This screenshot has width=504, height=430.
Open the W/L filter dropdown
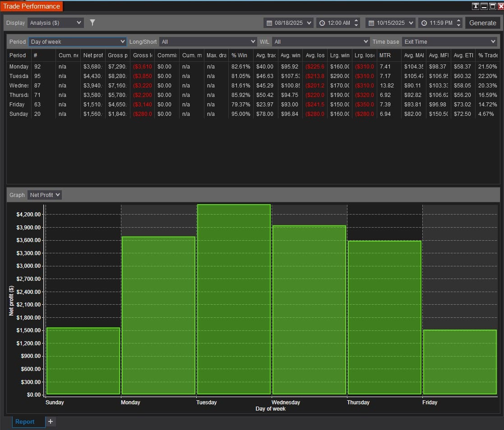point(321,41)
